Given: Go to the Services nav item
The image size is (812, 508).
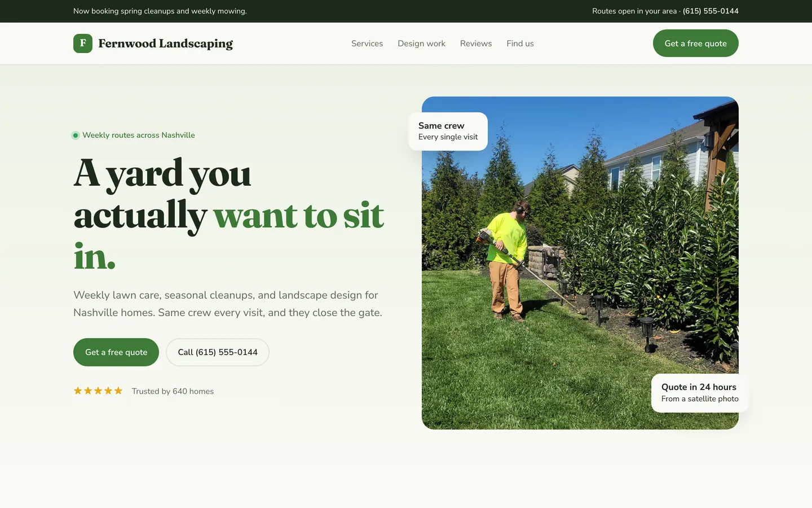Looking at the screenshot, I should [367, 43].
